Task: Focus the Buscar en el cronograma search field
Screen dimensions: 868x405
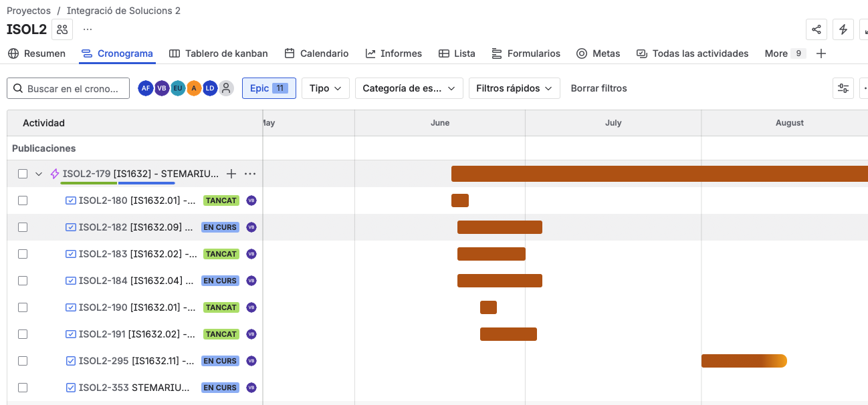Action: pyautogui.click(x=74, y=88)
